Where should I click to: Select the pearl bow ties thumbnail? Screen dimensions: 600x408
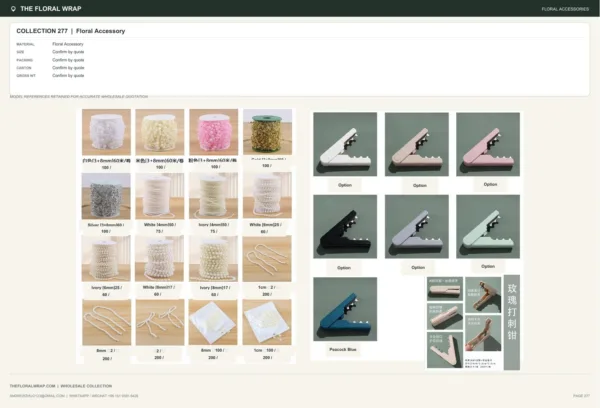(160, 322)
